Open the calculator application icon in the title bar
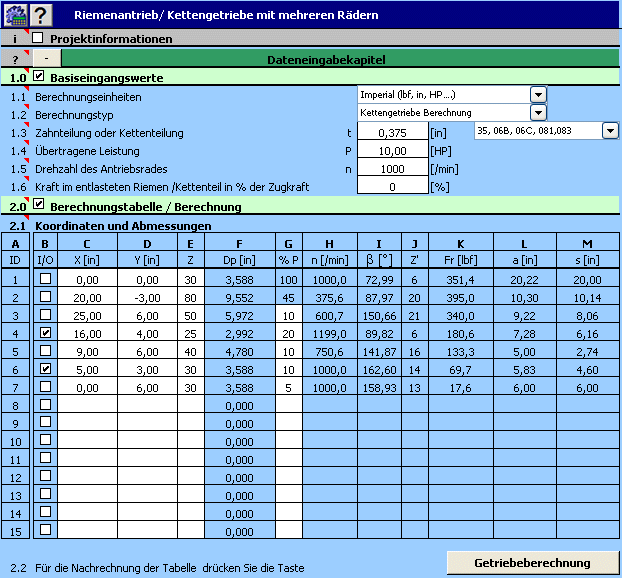Viewport: 622px width, 578px height. coord(15,15)
